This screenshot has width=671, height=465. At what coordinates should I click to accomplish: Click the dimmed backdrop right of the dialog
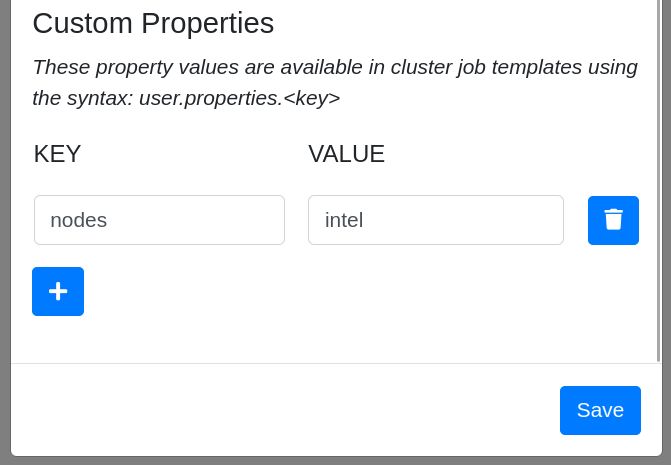(667, 230)
